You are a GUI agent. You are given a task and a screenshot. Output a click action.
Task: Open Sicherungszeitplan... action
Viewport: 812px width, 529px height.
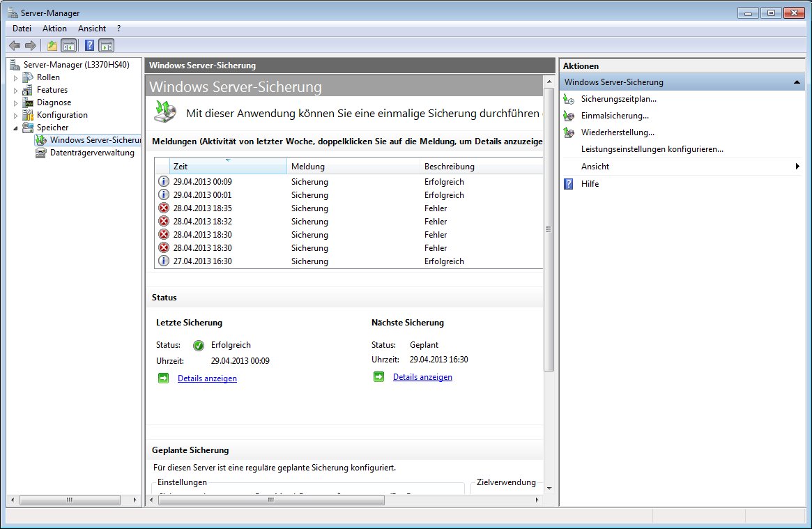pos(618,99)
